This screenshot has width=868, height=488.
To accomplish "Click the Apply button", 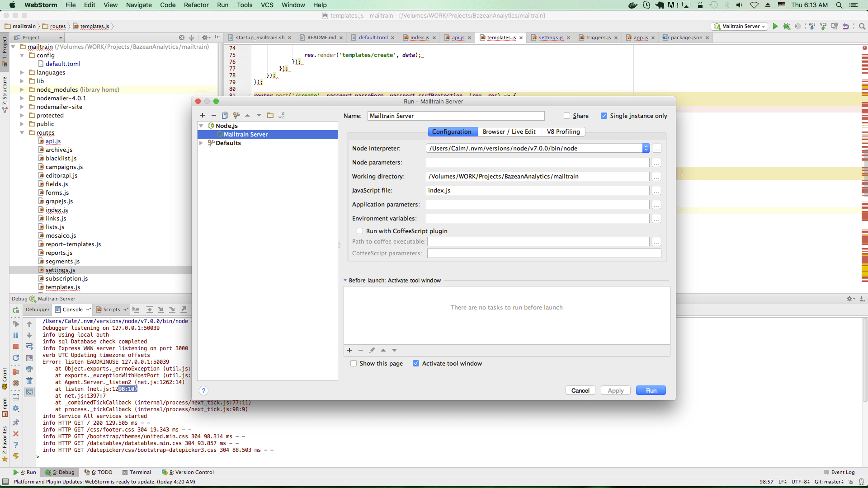I will [x=615, y=390].
